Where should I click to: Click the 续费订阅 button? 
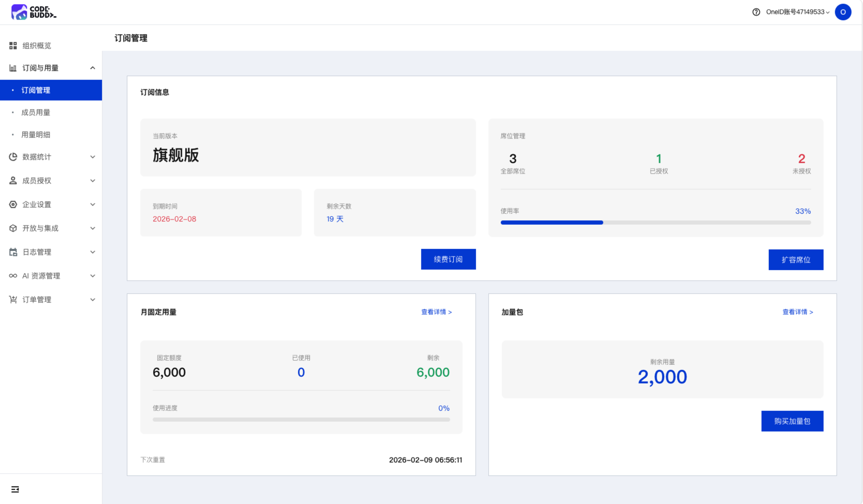[x=448, y=259]
